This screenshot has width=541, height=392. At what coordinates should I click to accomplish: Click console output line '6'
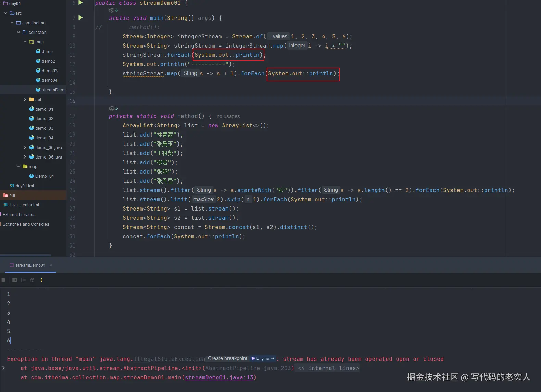[x=9, y=340]
